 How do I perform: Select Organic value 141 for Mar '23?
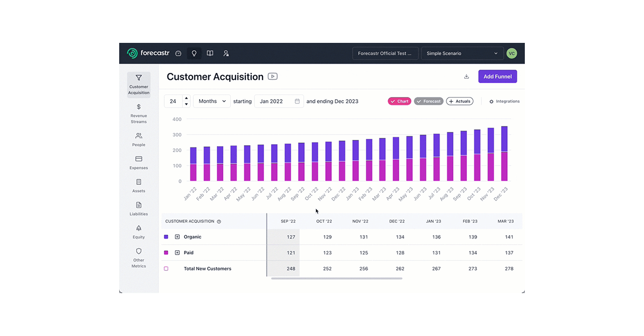(x=509, y=237)
